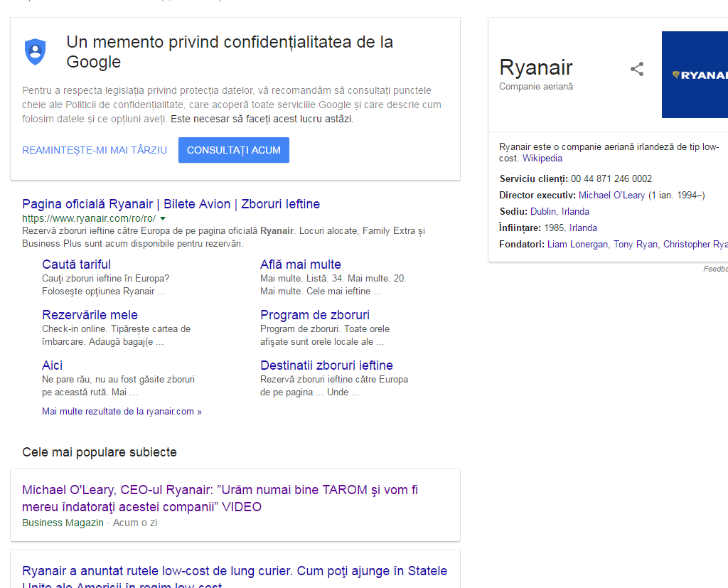Image resolution: width=728 pixels, height=588 pixels.
Task: Open the Rezervările mele sitelink
Action: point(90,315)
